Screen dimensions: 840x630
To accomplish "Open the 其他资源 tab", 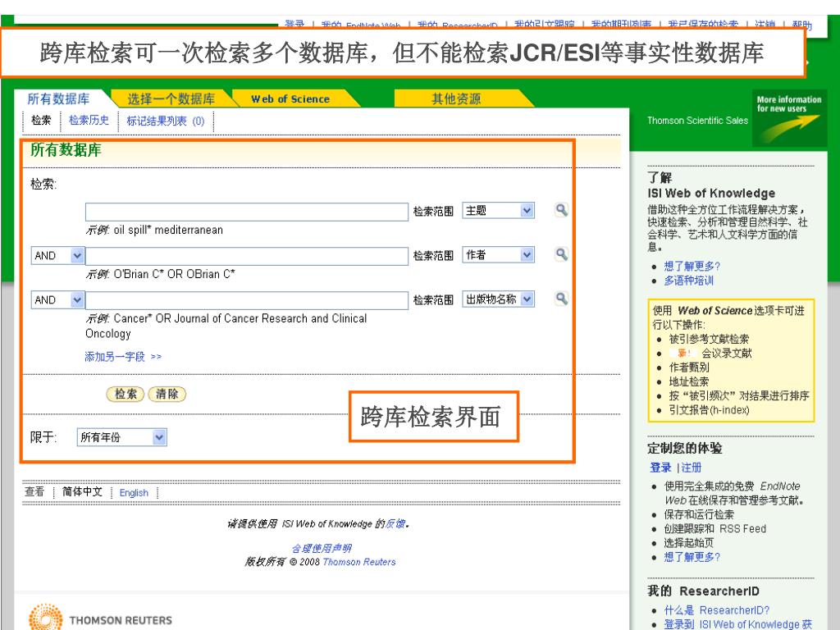I will [x=456, y=98].
